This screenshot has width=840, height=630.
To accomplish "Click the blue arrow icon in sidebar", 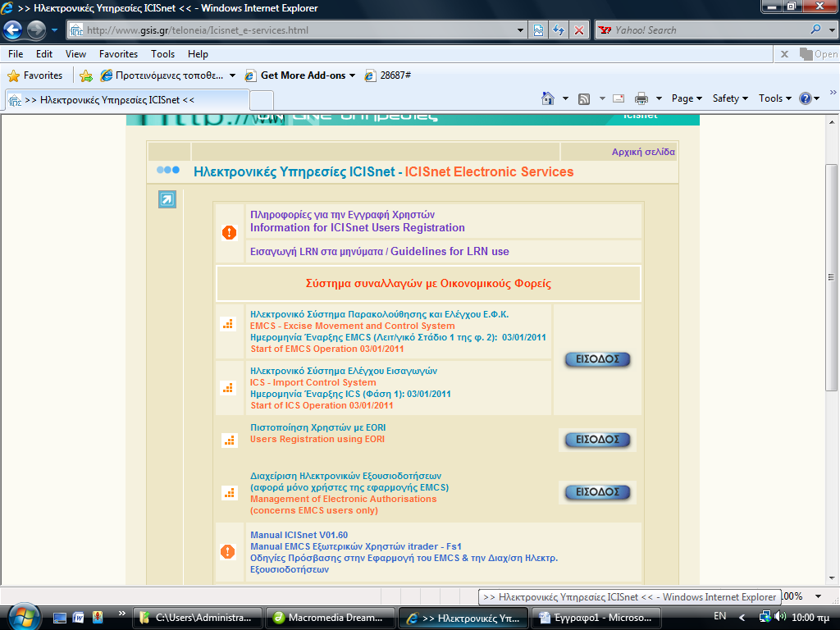I will [x=167, y=199].
